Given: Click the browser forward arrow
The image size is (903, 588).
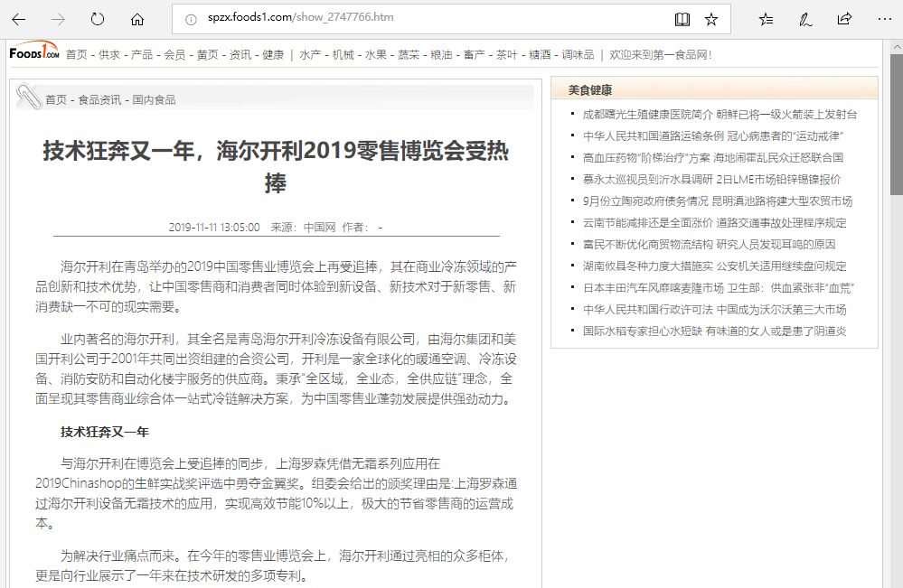Looking at the screenshot, I should click(x=58, y=20).
